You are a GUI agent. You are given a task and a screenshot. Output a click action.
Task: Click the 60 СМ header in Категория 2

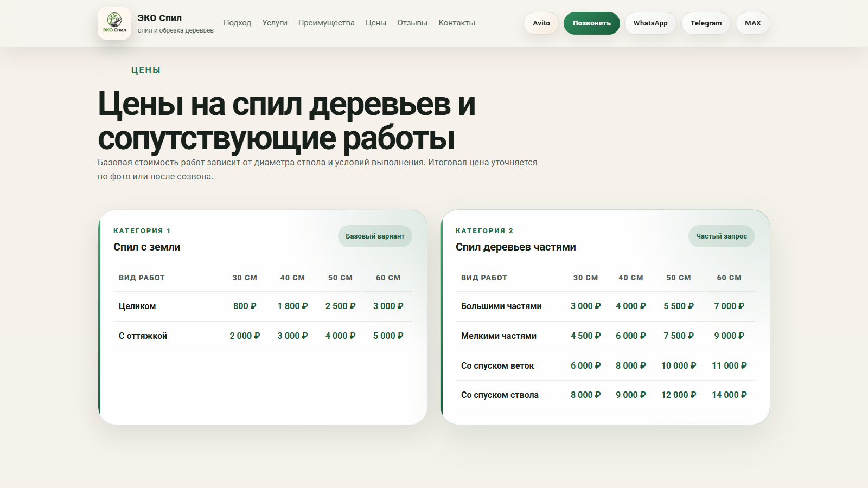(x=729, y=278)
